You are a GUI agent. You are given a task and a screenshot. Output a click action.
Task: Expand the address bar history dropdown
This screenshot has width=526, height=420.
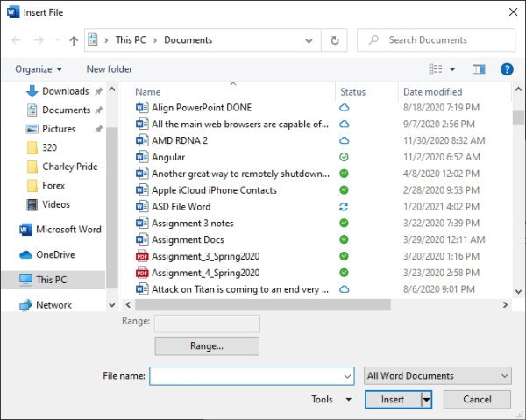point(309,40)
